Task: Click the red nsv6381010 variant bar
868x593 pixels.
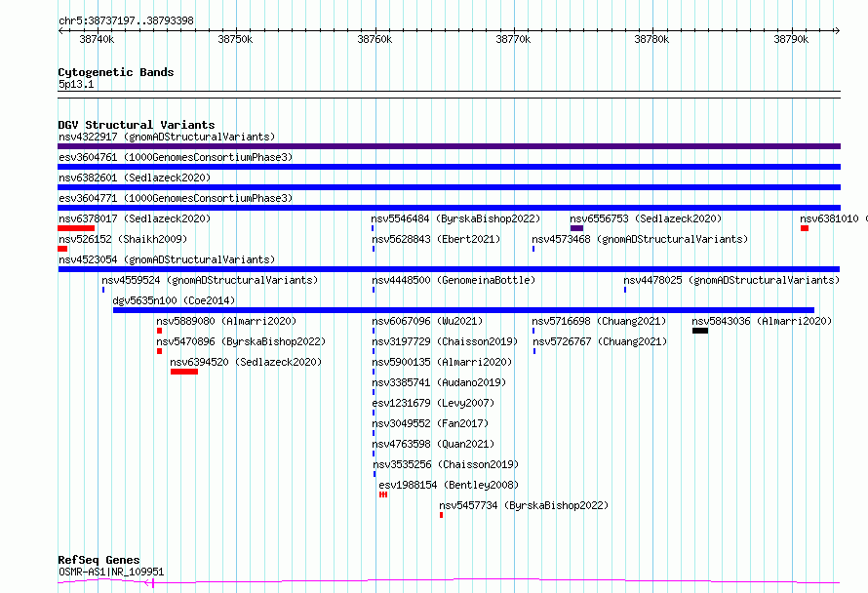Action: pyautogui.click(x=805, y=228)
